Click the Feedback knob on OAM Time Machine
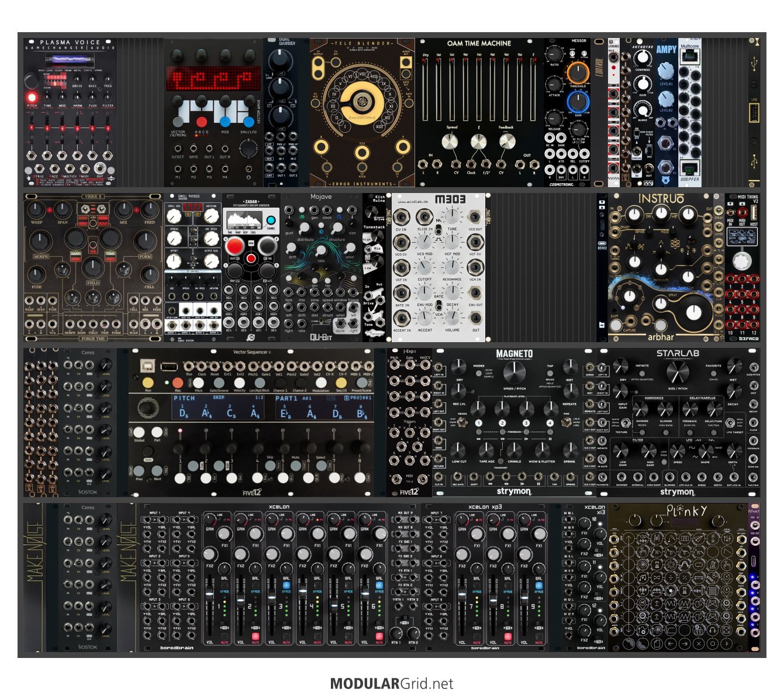This screenshot has width=784, height=696. pos(507,142)
